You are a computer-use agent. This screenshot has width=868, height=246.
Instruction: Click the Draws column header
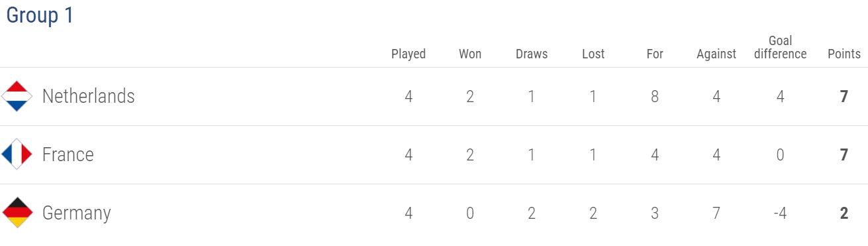click(x=532, y=54)
